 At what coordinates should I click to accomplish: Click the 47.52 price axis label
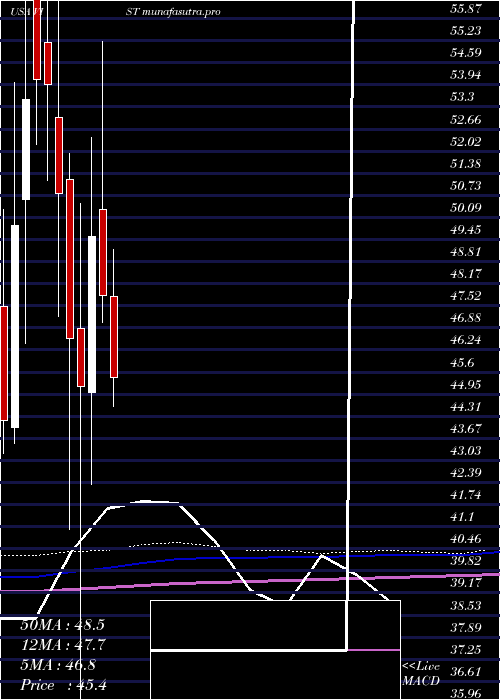click(466, 296)
